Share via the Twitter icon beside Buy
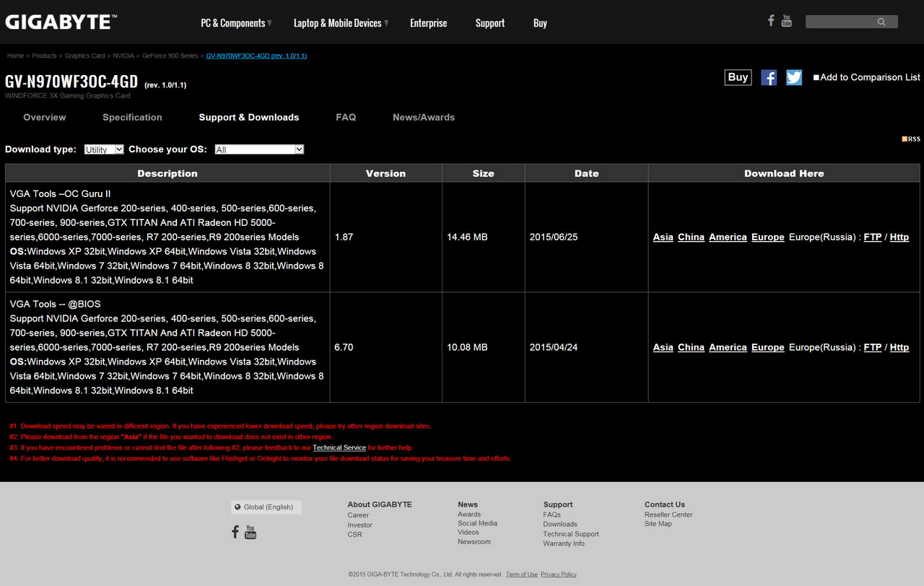This screenshot has width=924, height=586. tap(794, 77)
